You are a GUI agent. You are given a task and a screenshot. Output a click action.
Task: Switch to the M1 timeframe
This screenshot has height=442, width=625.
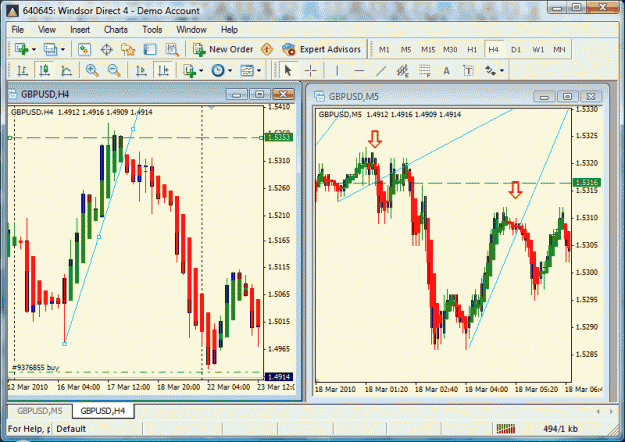(x=384, y=49)
